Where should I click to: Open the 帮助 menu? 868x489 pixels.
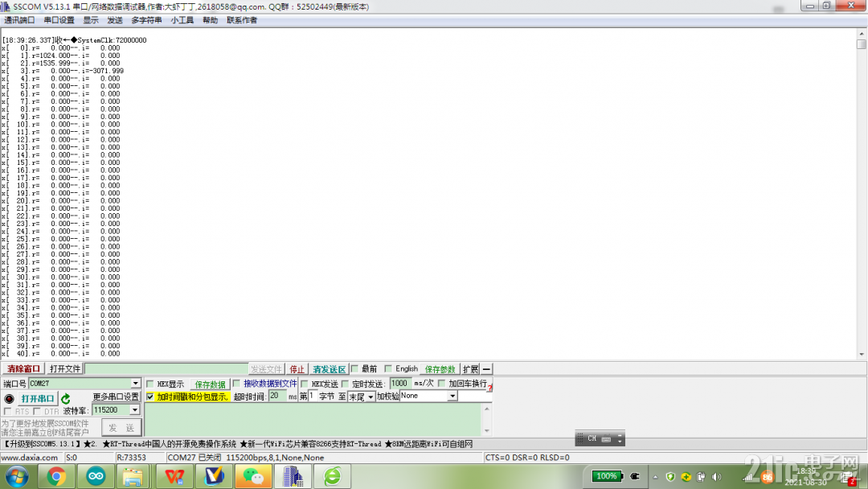[210, 20]
